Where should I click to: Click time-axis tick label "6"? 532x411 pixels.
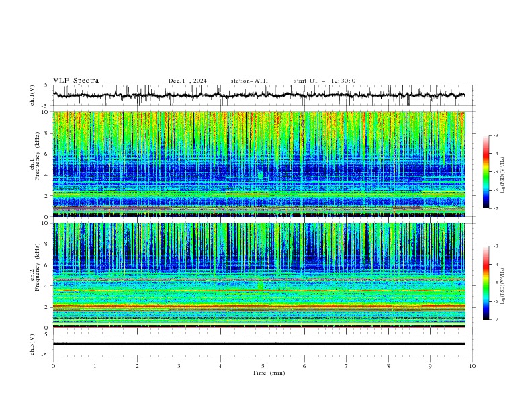click(x=304, y=366)
